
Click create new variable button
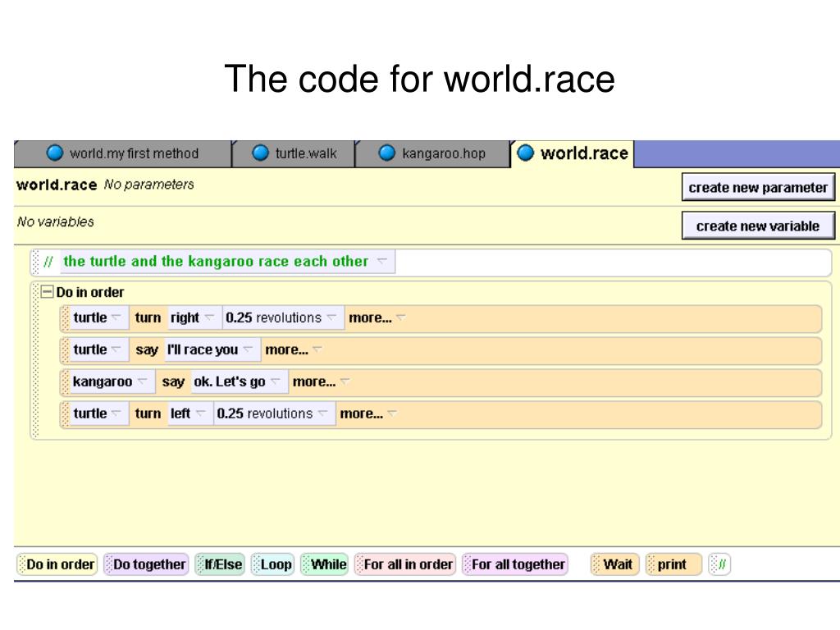coord(758,226)
